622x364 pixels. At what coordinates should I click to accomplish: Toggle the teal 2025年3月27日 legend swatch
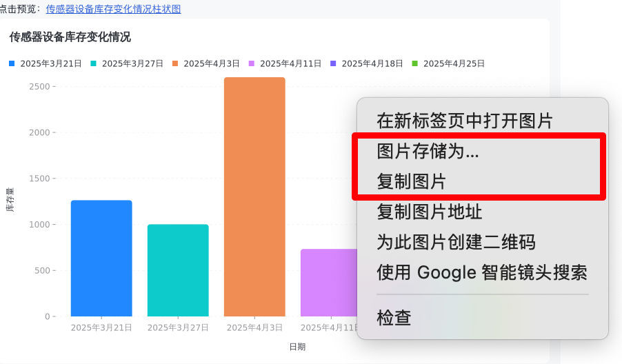[94, 63]
